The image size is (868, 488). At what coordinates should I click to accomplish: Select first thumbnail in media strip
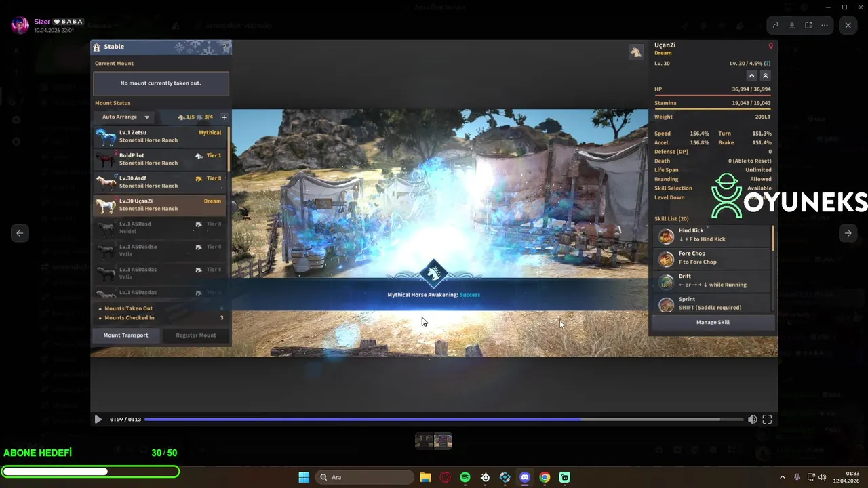tap(425, 441)
